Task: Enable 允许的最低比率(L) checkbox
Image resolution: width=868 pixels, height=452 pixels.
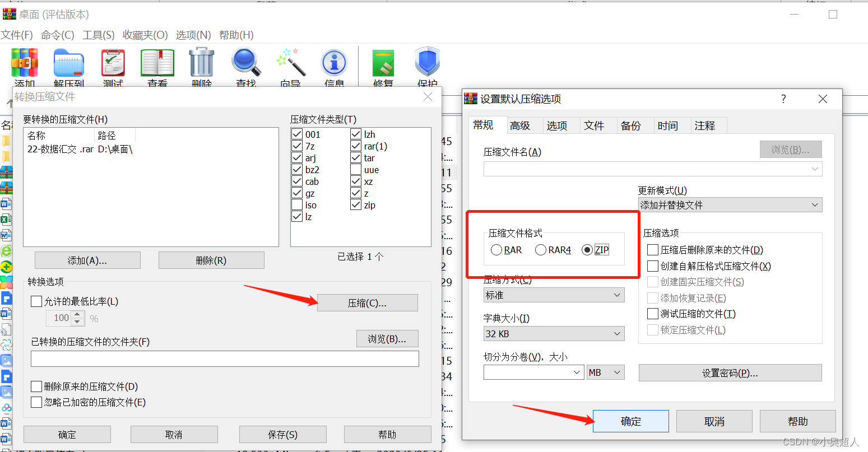Action: click(x=36, y=301)
